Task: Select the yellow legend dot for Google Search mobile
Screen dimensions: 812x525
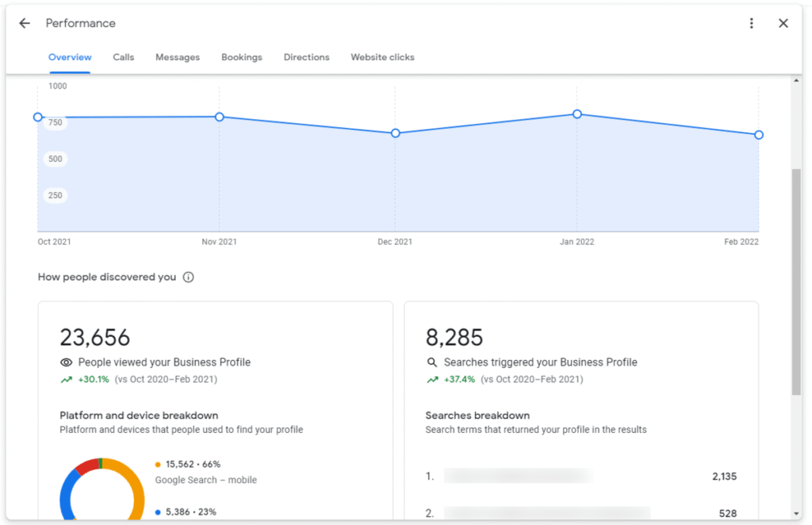Action: pos(156,463)
